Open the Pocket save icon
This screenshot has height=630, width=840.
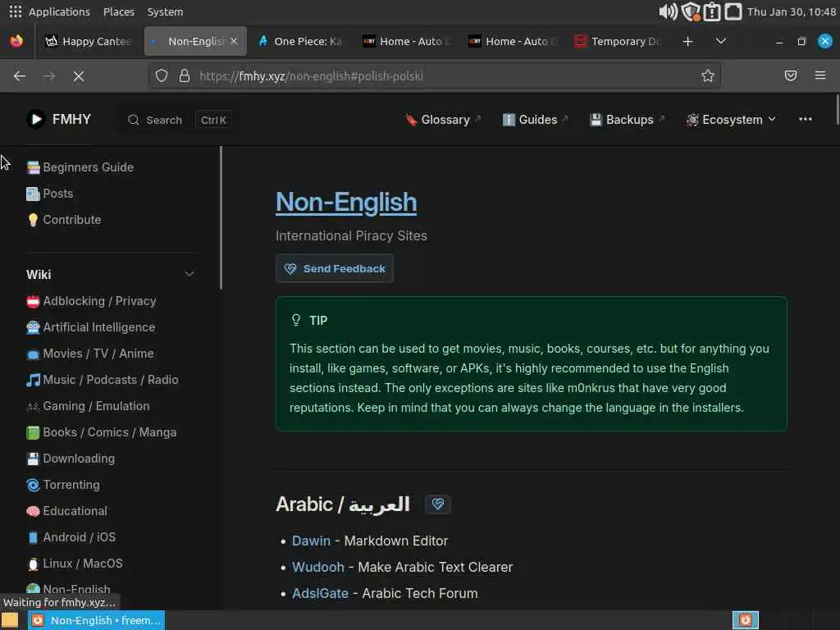click(x=790, y=75)
